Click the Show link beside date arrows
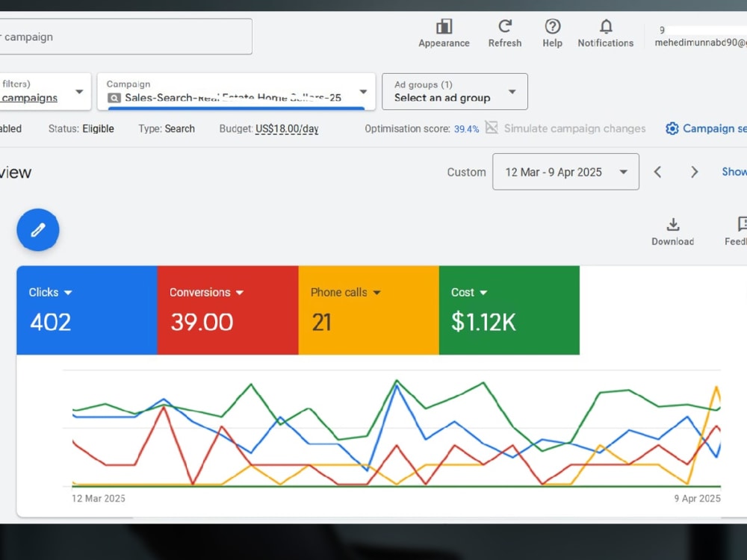The height and width of the screenshot is (560, 747). coord(734,172)
